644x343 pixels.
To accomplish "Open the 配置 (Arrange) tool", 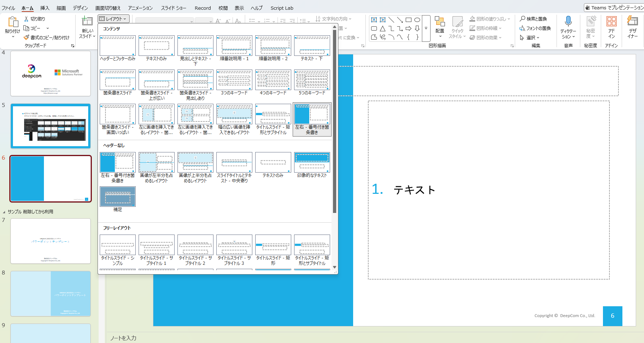I will pyautogui.click(x=440, y=27).
